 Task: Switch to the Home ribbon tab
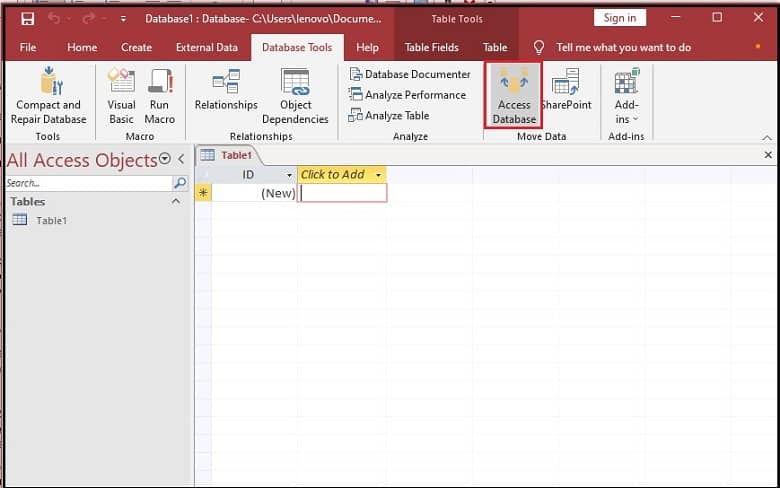click(x=82, y=47)
